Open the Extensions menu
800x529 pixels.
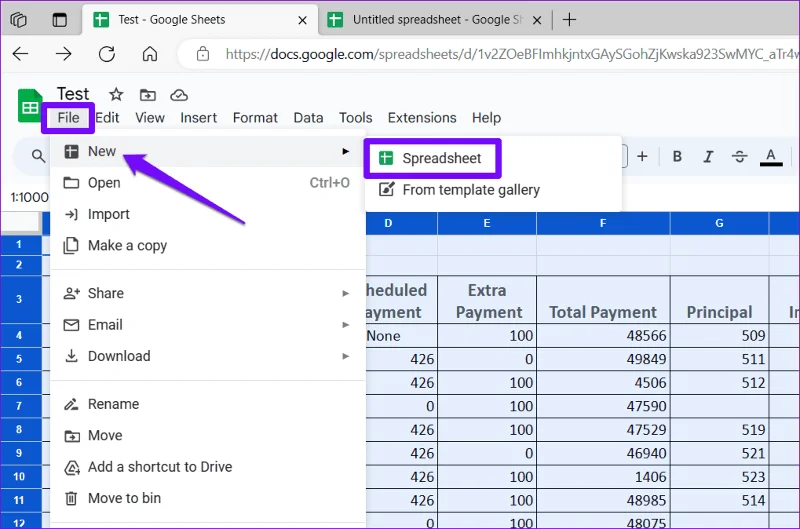[x=422, y=118]
